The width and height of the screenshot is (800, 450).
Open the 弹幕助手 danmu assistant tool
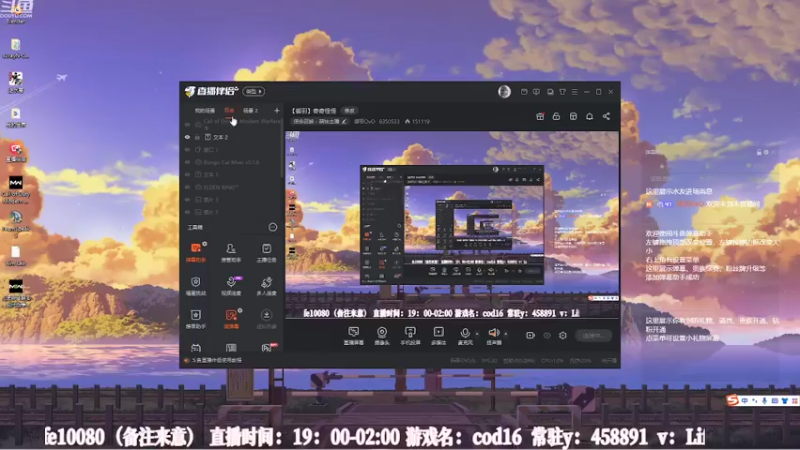click(195, 252)
